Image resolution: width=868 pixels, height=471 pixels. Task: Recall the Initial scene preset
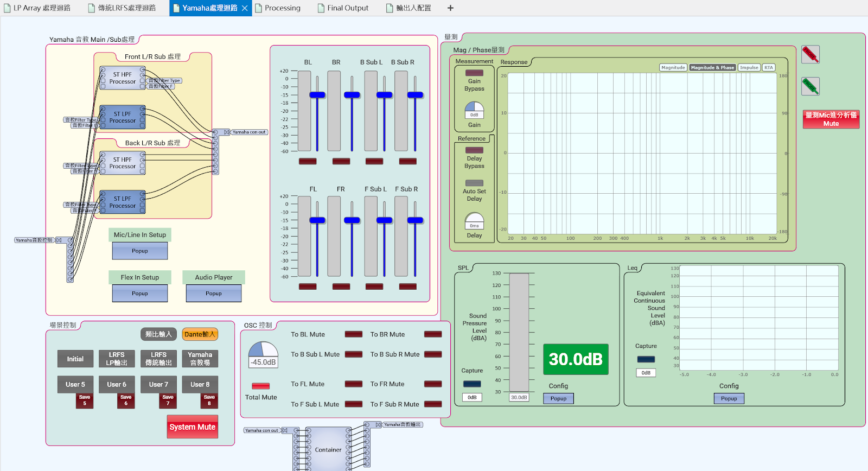75,359
